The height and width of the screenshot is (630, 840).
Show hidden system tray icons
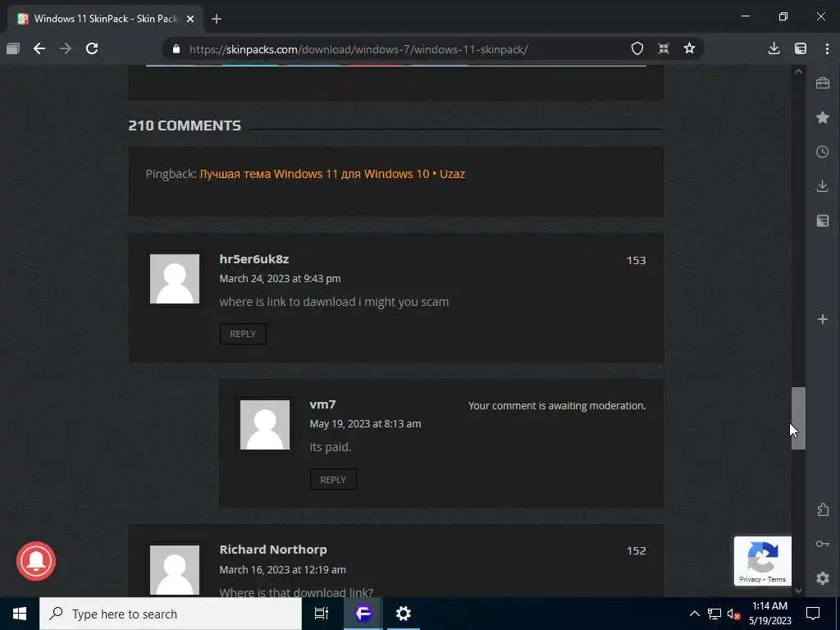pos(694,614)
